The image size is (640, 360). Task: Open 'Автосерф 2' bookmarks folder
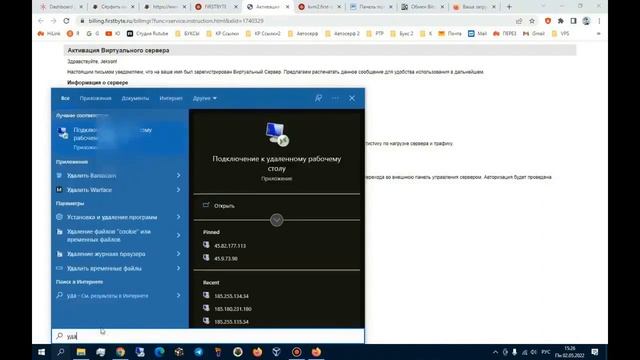342,33
